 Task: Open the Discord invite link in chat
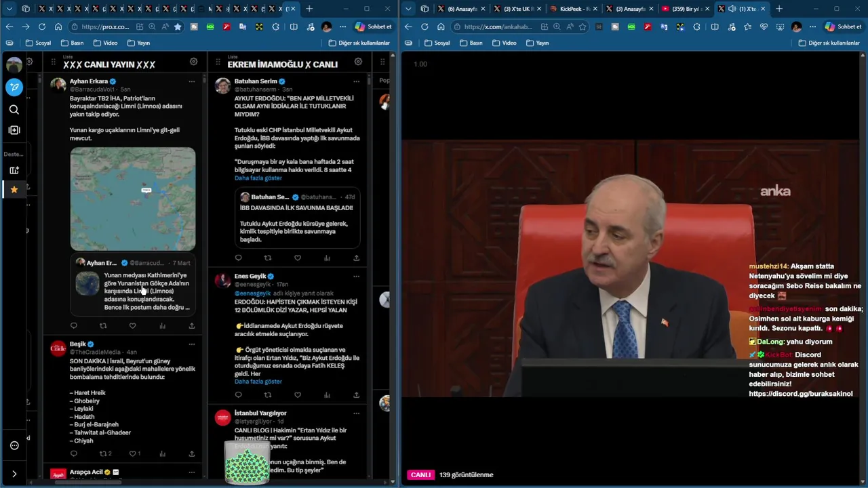coord(800,394)
